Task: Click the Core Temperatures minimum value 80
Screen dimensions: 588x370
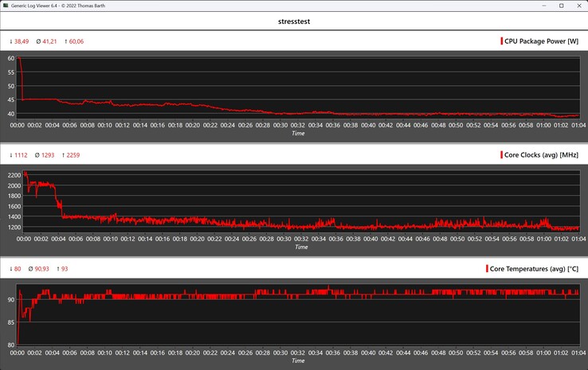Action: pyautogui.click(x=18, y=269)
